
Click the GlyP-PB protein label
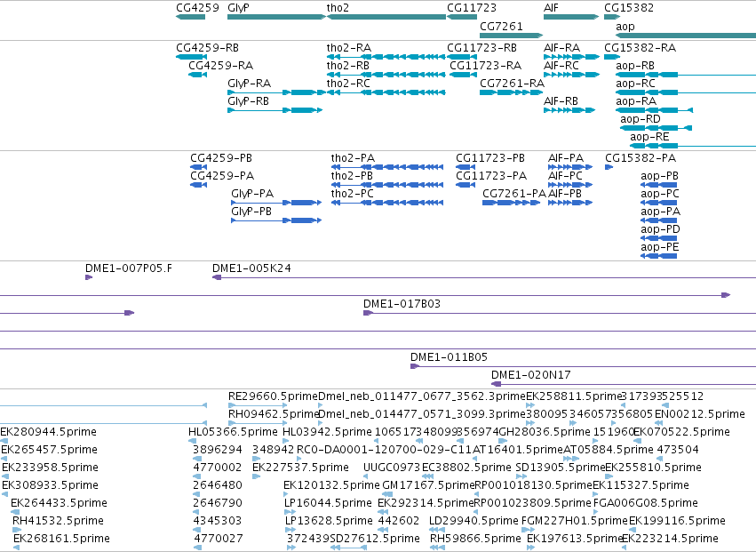[251, 212]
